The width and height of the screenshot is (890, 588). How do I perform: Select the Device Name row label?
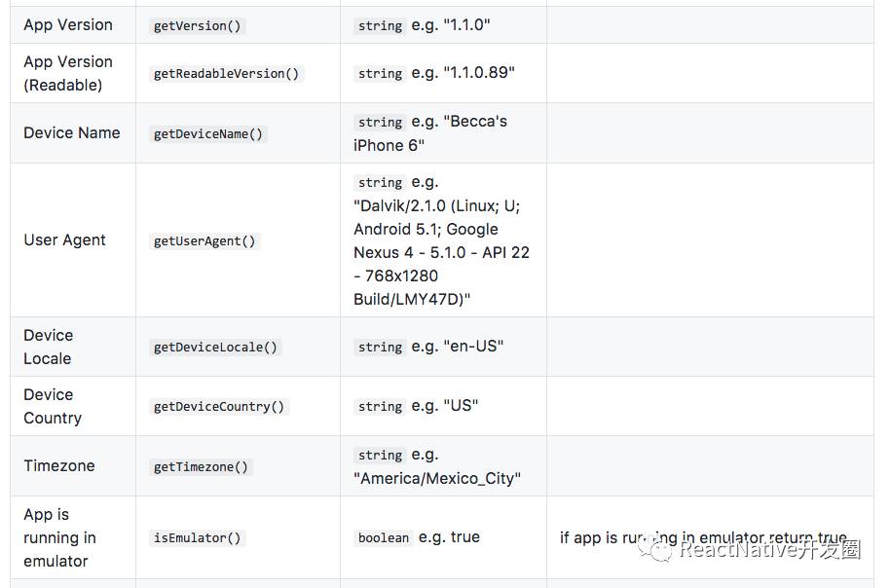coord(72,133)
